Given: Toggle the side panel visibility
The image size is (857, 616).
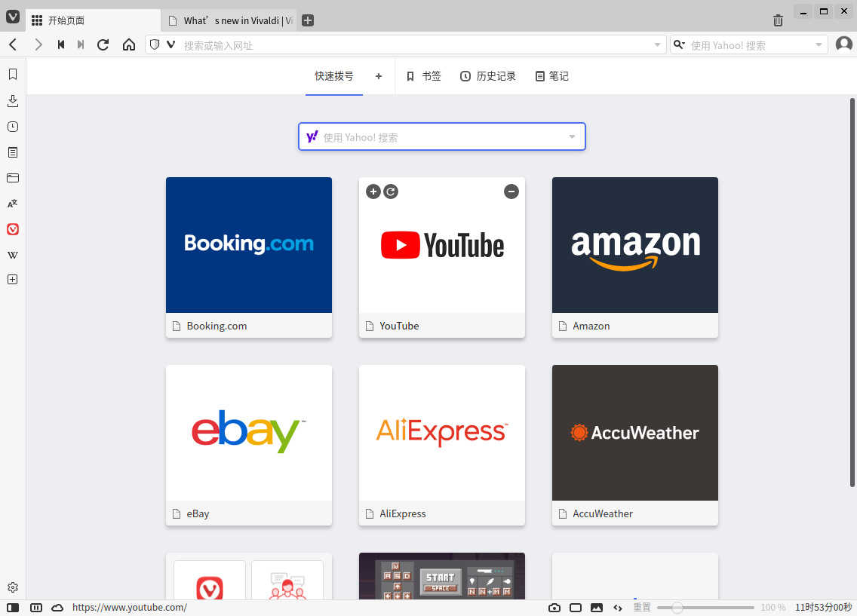Looking at the screenshot, I should [13, 608].
